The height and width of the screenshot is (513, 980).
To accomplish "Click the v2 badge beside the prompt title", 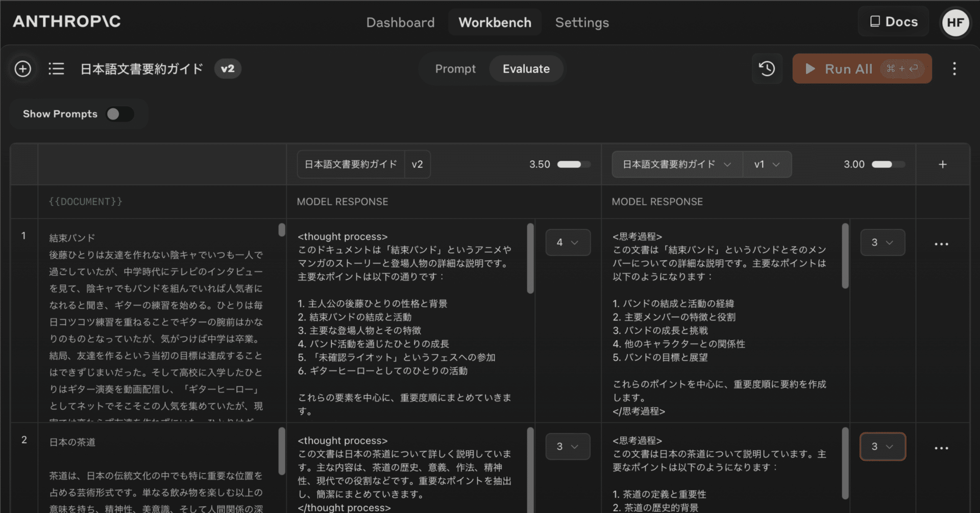I will pos(228,68).
